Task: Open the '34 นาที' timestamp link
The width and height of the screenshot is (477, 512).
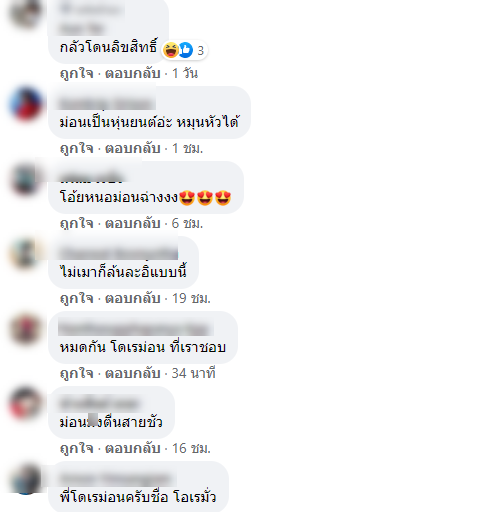Action: coord(193,373)
